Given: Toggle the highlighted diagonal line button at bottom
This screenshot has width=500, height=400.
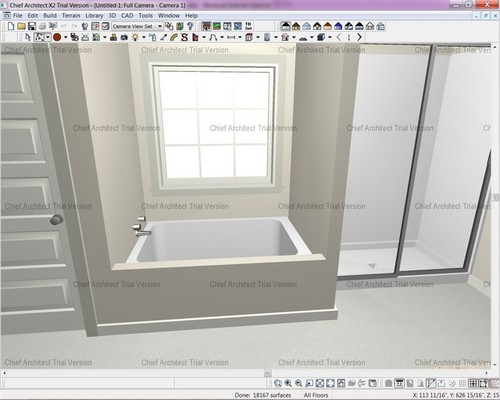Looking at the screenshot, I should click(x=431, y=383).
